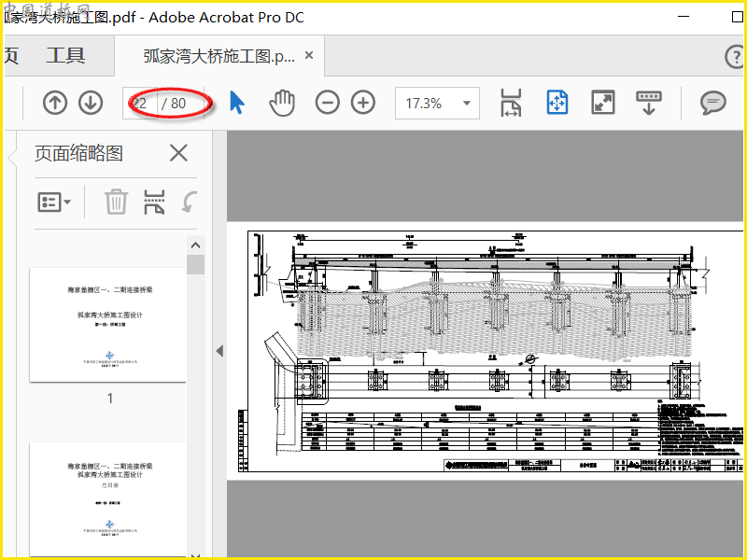The width and height of the screenshot is (747, 560).
Task: Open the comment bubble tool
Action: pos(713,103)
